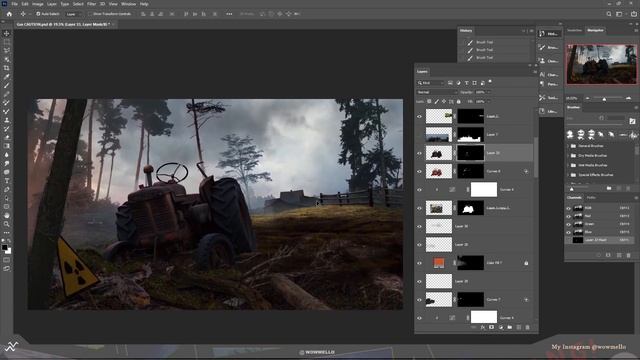The width and height of the screenshot is (640, 360).
Task: Toggle Show Transform Controls checkbox
Action: coord(91,14)
